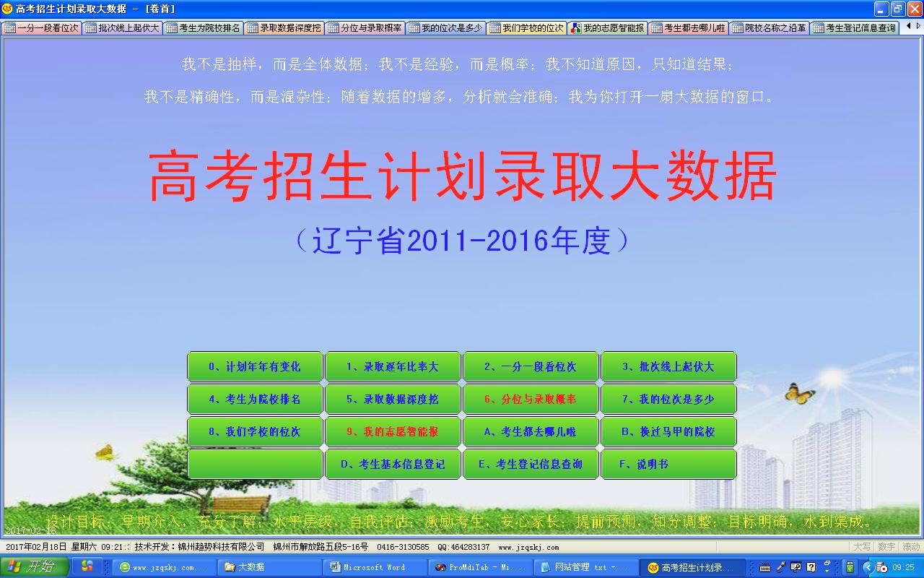
Task: Open 1、录取逐年比率大 module
Action: [393, 366]
